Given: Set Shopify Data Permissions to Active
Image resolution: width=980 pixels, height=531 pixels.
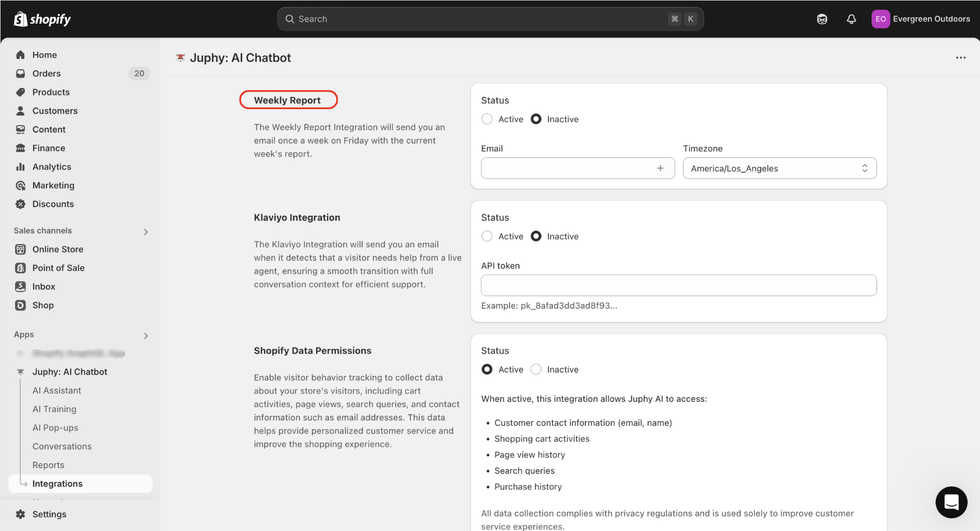Looking at the screenshot, I should (x=487, y=369).
